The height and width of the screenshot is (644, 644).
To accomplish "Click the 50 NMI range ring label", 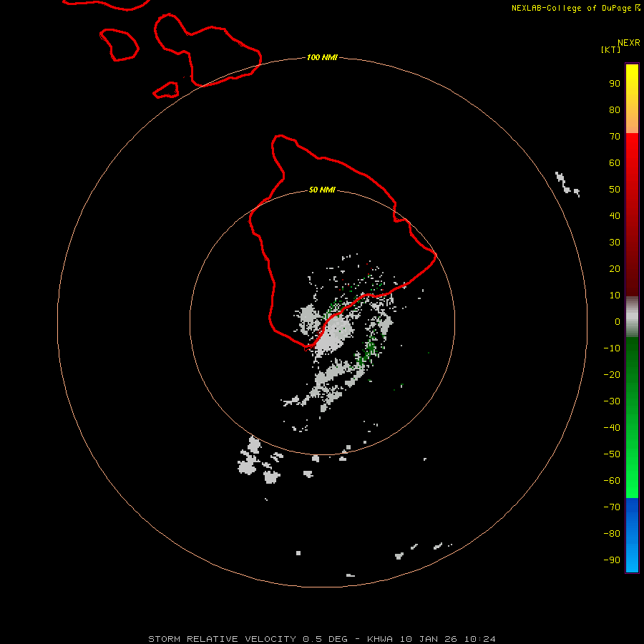I will pyautogui.click(x=321, y=190).
